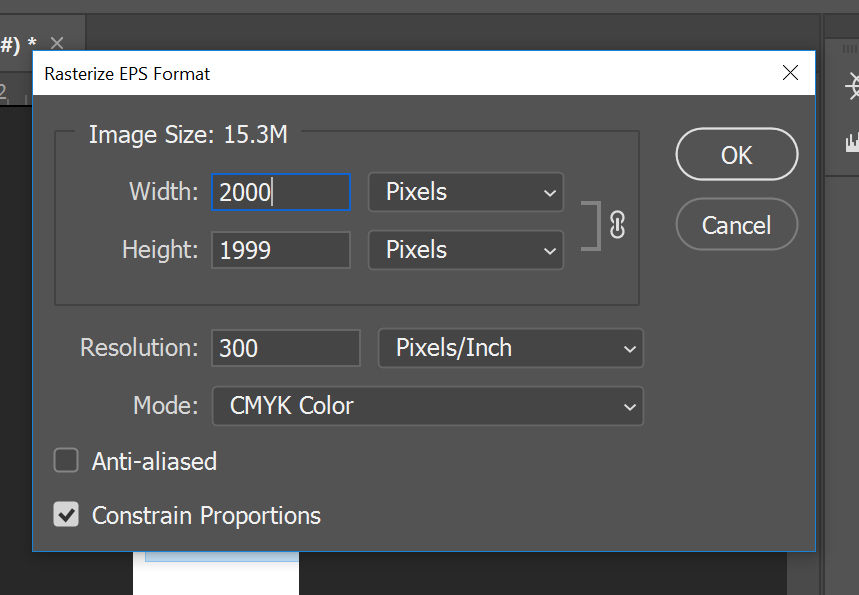
Task: Open the Navigator wheel panel icon
Action: pyautogui.click(x=852, y=87)
